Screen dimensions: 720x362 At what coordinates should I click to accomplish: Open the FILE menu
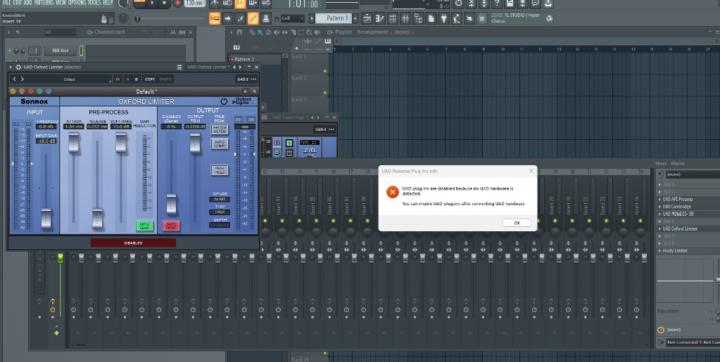pos(6,3)
